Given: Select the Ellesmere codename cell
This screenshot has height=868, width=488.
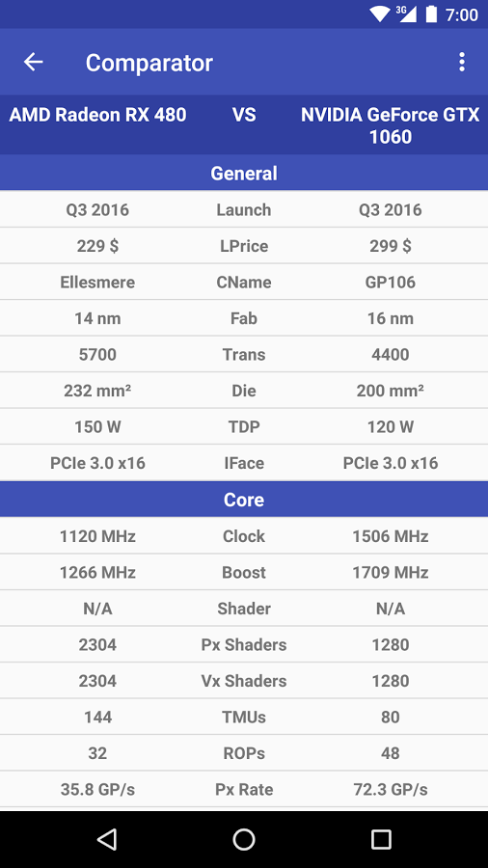Looking at the screenshot, I should pos(98,282).
